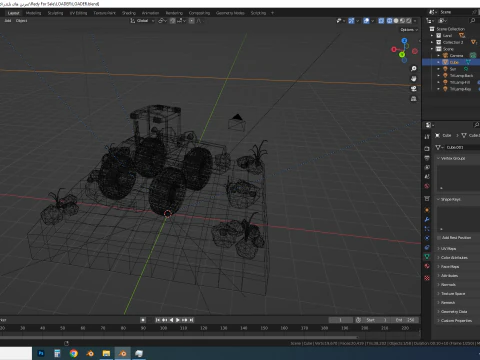
Task: Open Global transform orientation dropdown
Action: [x=143, y=21]
